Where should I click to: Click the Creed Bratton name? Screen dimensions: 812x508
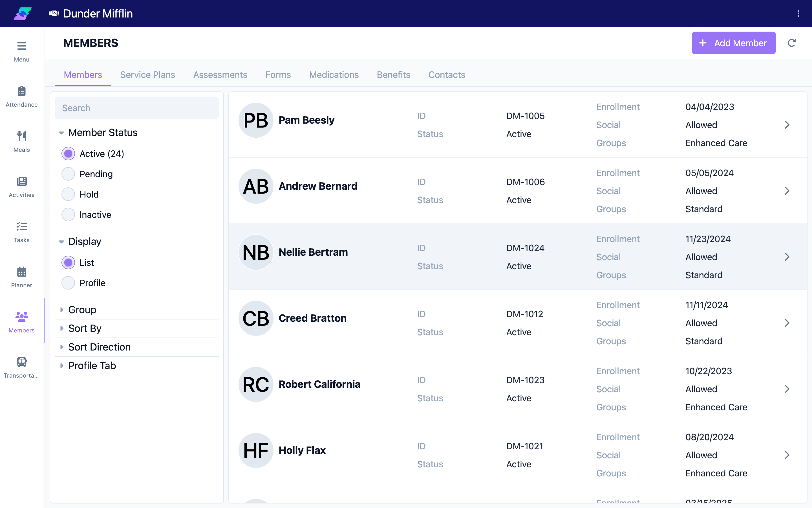click(312, 318)
